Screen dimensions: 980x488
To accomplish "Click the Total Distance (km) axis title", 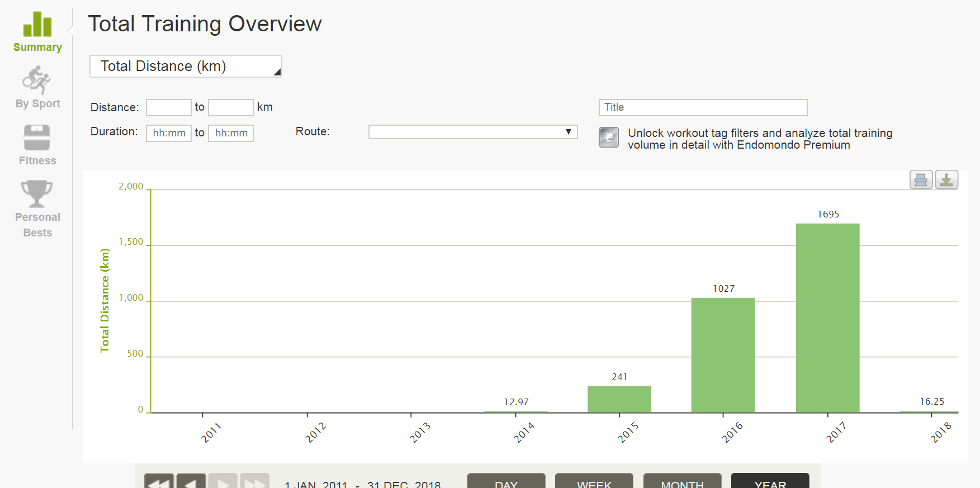I will (105, 300).
